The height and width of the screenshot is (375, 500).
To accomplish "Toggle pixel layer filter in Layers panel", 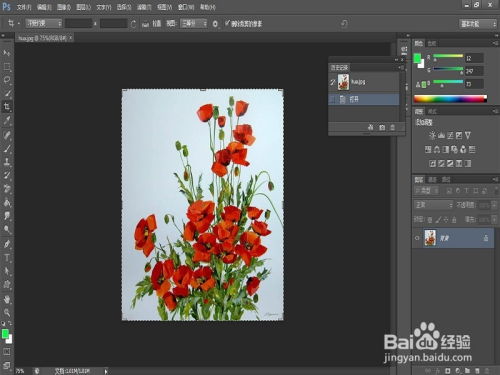I will pyautogui.click(x=449, y=191).
